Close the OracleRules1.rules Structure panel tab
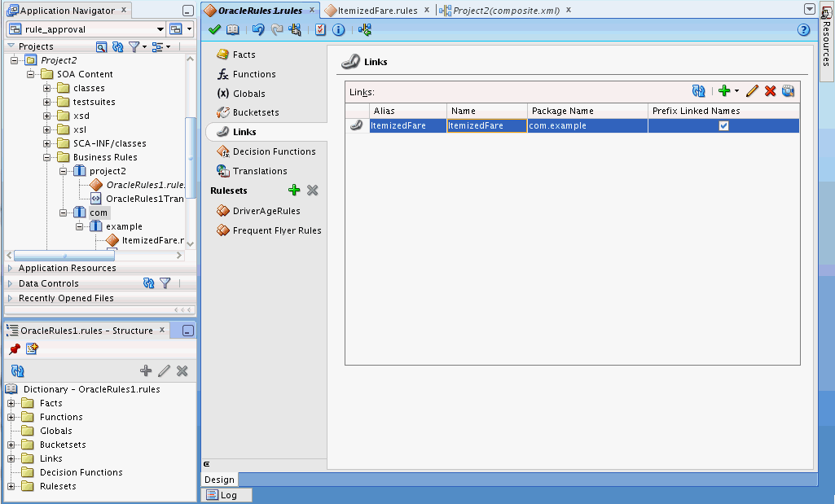The width and height of the screenshot is (835, 504). pos(162,330)
